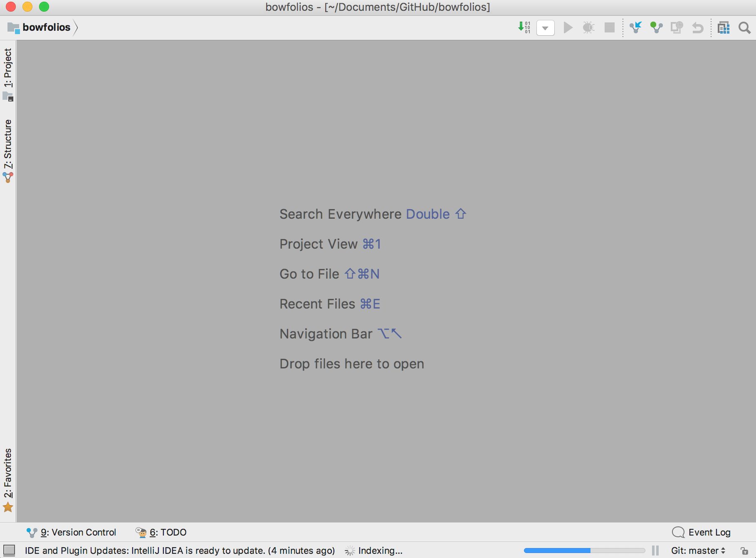Image resolution: width=756 pixels, height=558 pixels.
Task: Click the Show History toolbar icon
Action: click(x=677, y=27)
